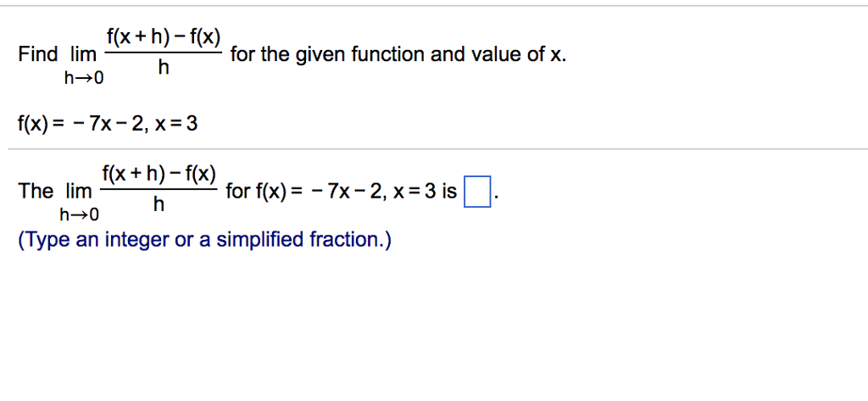Click the denominator h of the top fraction
The width and height of the screenshot is (868, 401).
163,70
